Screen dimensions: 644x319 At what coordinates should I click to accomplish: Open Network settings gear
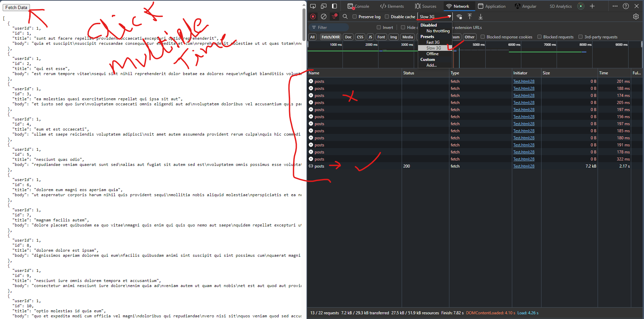coord(636,16)
